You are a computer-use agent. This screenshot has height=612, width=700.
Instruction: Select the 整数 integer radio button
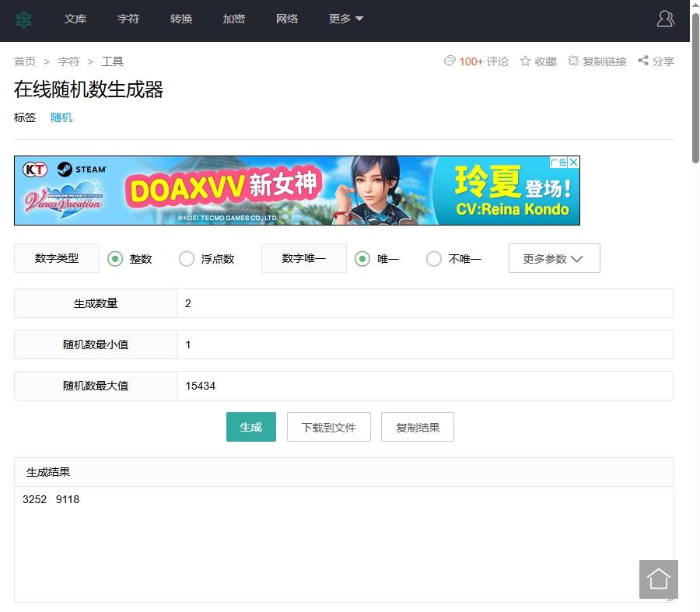pos(115,259)
